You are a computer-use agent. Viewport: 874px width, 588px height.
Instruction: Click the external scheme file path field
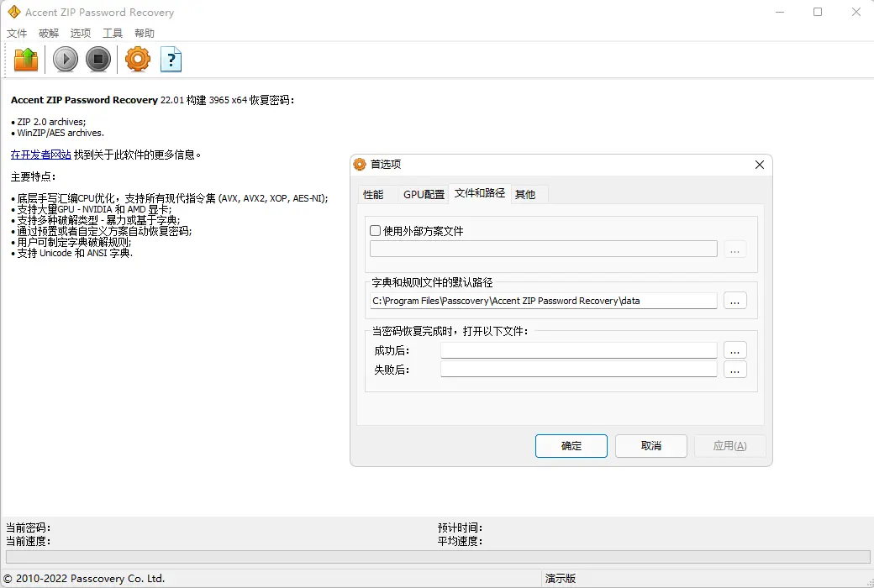pos(544,249)
